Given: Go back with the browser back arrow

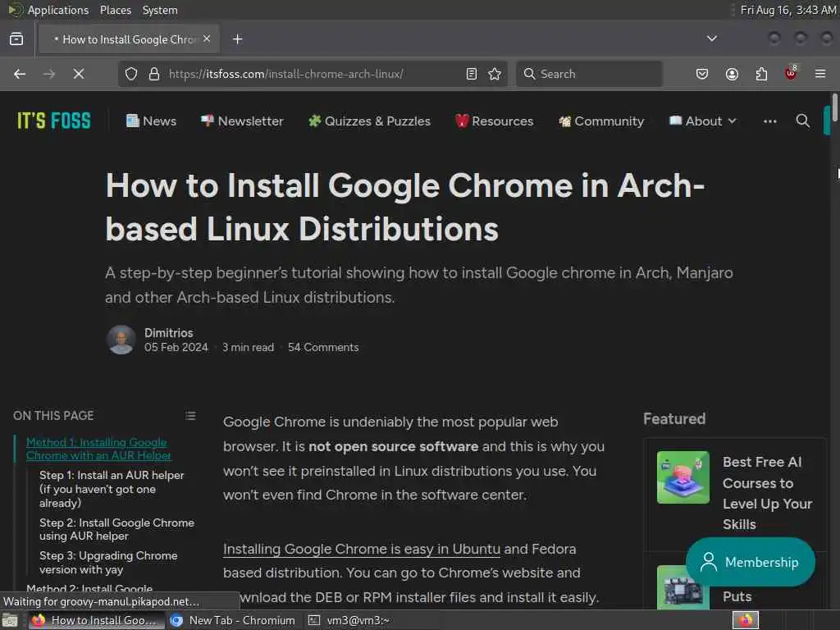Looking at the screenshot, I should coord(20,74).
